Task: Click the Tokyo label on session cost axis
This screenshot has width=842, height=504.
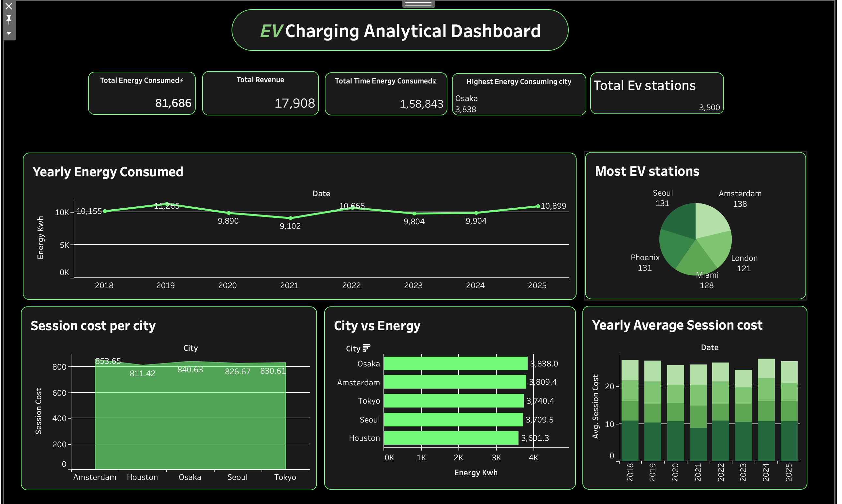Action: click(285, 477)
